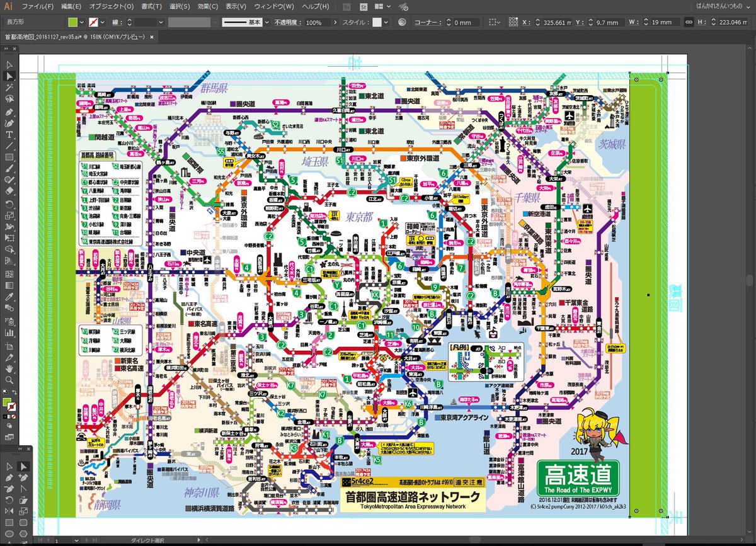
Task: Select the Pen tool in main toolbar
Action: click(x=9, y=111)
